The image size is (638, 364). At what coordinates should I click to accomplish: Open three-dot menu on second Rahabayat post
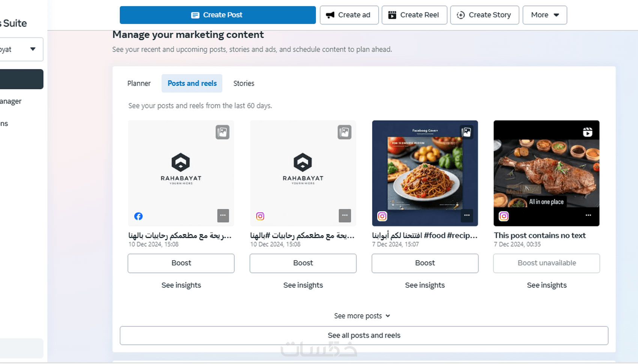click(x=345, y=215)
